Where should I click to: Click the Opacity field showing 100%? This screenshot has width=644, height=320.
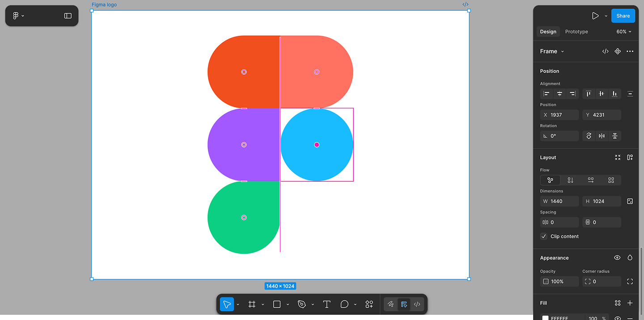pos(559,282)
